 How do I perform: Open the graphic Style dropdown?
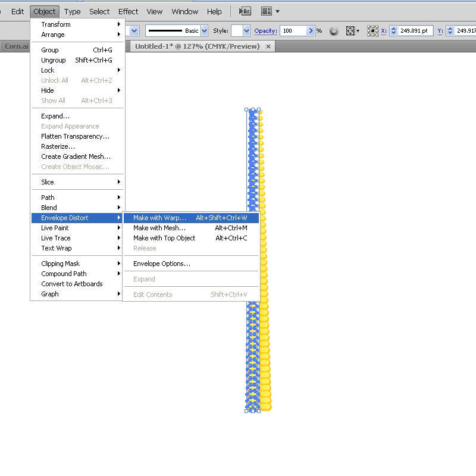(246, 31)
